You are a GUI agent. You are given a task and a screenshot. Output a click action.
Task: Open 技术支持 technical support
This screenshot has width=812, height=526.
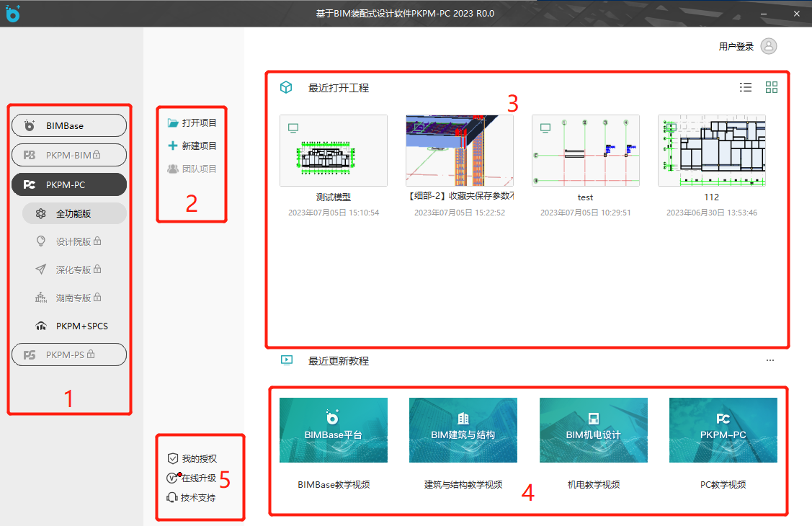(x=191, y=497)
